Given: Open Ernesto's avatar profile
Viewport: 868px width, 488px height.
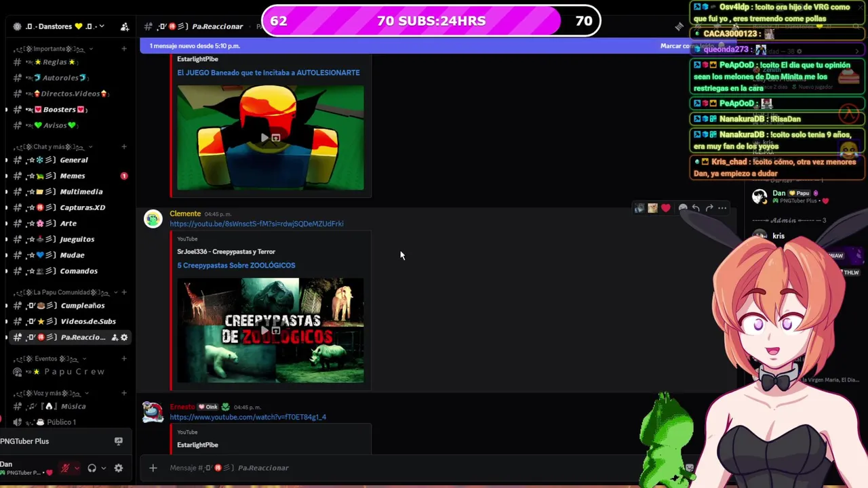Looking at the screenshot, I should tap(153, 412).
